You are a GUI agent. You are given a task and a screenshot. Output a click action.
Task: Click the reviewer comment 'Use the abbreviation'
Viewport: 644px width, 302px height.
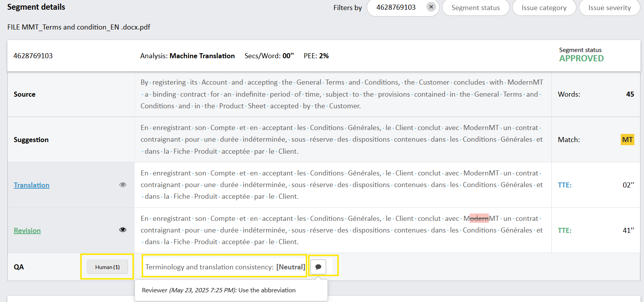(267, 290)
